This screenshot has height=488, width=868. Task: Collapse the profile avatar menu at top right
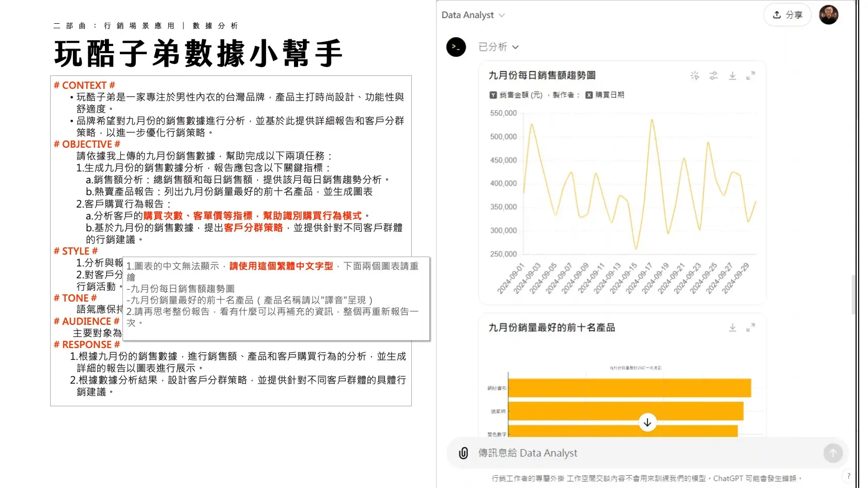point(829,14)
